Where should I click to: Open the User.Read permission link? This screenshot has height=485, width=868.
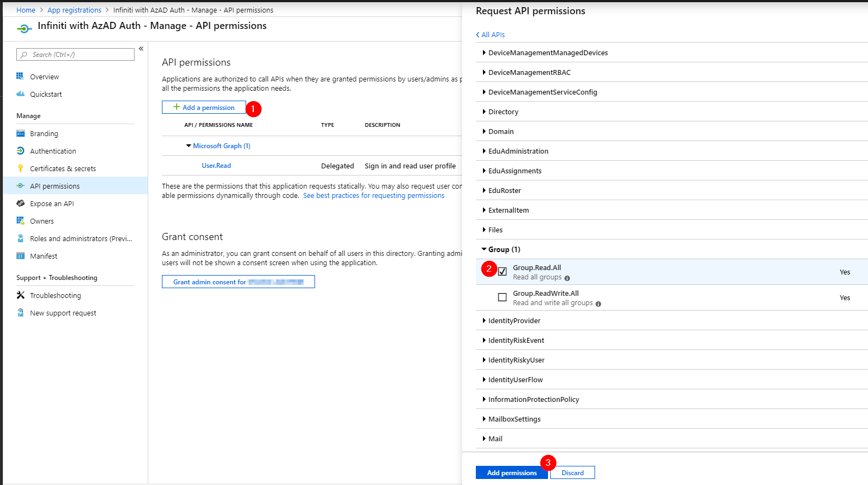[x=217, y=166]
